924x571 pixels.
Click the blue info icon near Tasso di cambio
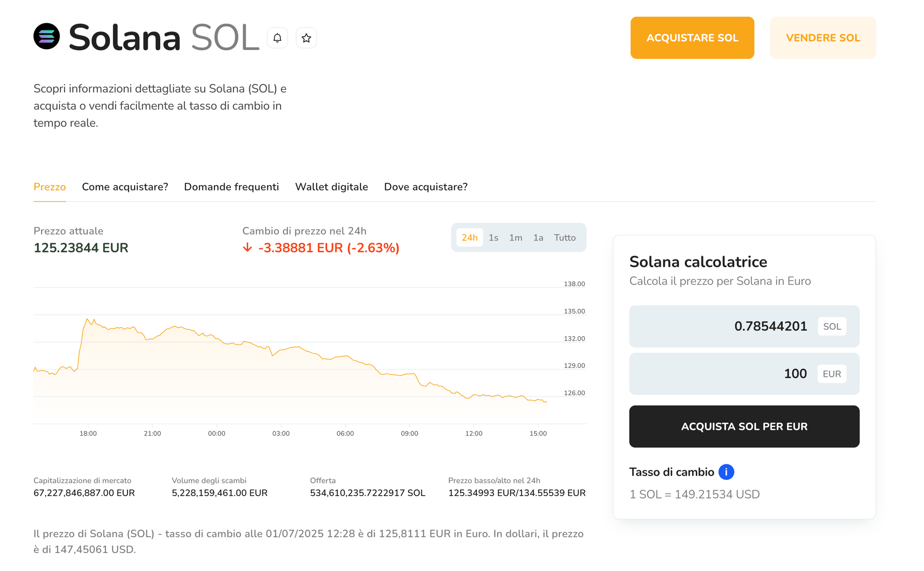pyautogui.click(x=726, y=472)
